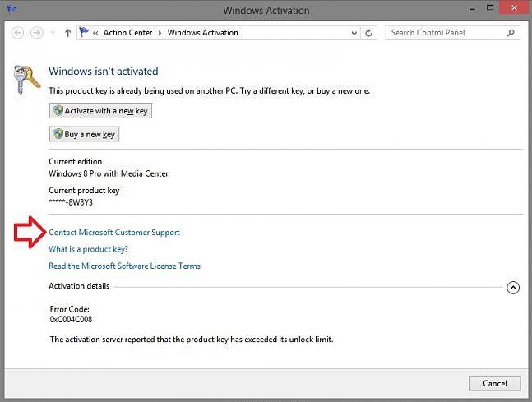
Task: Click the Current product key label
Action: tap(84, 191)
